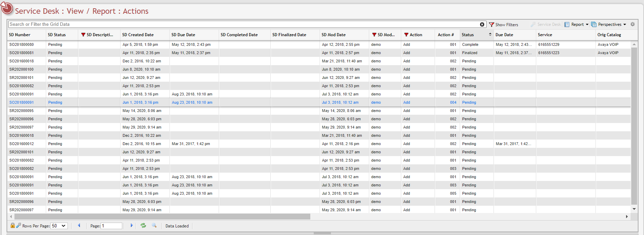The width and height of the screenshot is (644, 235).
Task: Refresh the grid data
Action: click(x=143, y=226)
